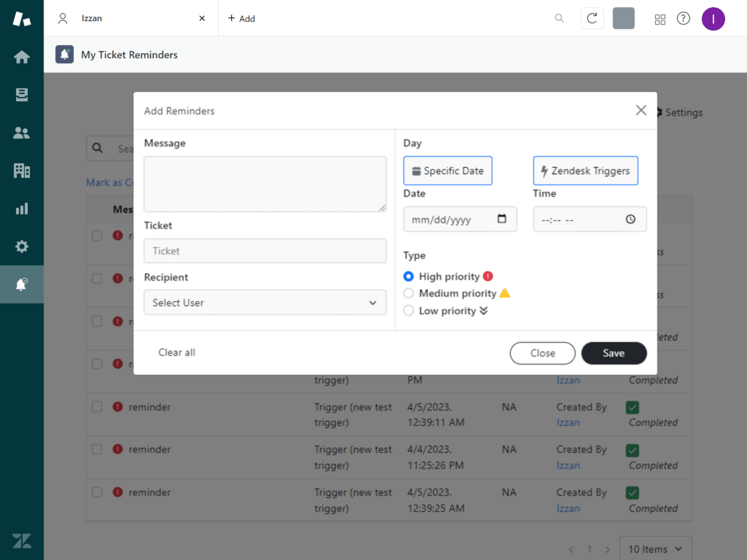Open the Zendesk products grid icon
This screenshot has width=747, height=560.
coord(660,19)
